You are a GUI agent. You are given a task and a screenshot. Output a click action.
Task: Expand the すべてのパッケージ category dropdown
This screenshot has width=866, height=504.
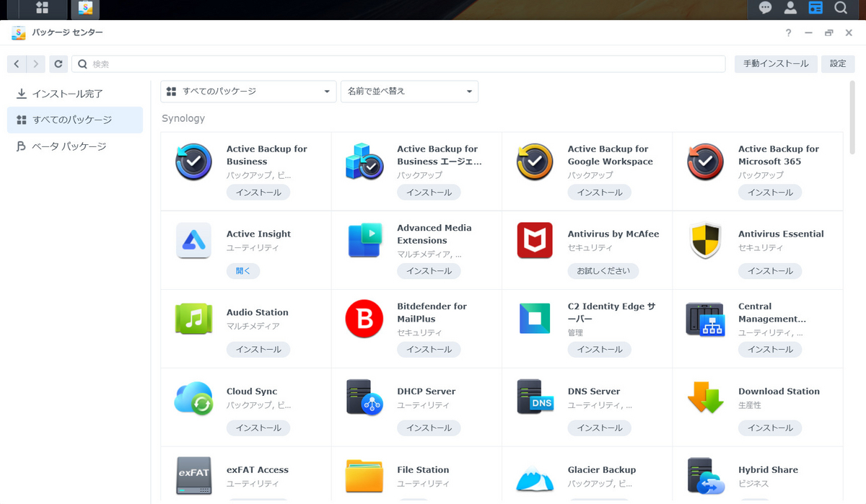click(x=248, y=92)
